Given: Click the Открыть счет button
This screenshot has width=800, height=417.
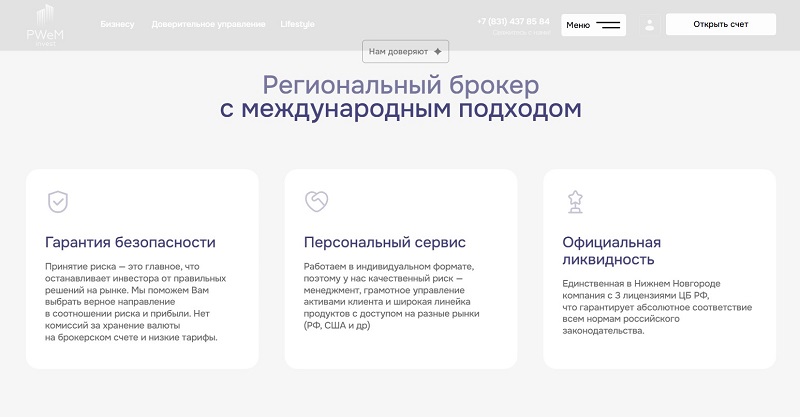Looking at the screenshot, I should point(720,24).
